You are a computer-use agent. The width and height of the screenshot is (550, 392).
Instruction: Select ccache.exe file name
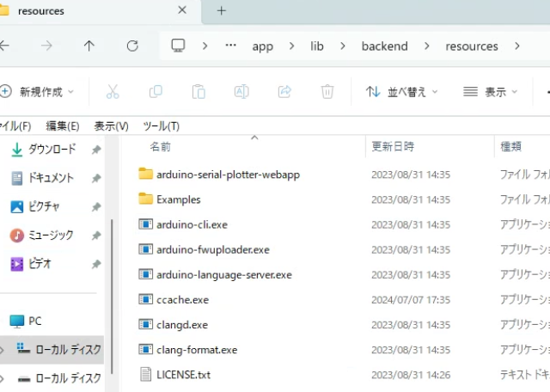coord(182,300)
